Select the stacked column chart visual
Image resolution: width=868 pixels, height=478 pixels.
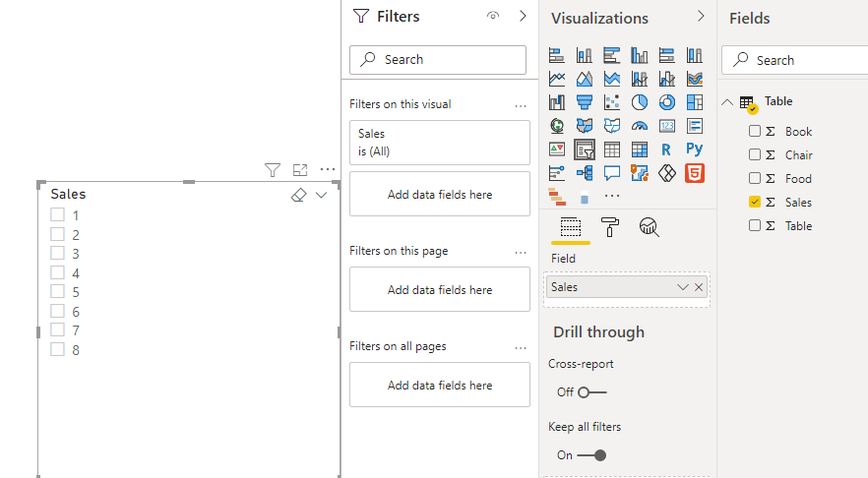point(584,55)
